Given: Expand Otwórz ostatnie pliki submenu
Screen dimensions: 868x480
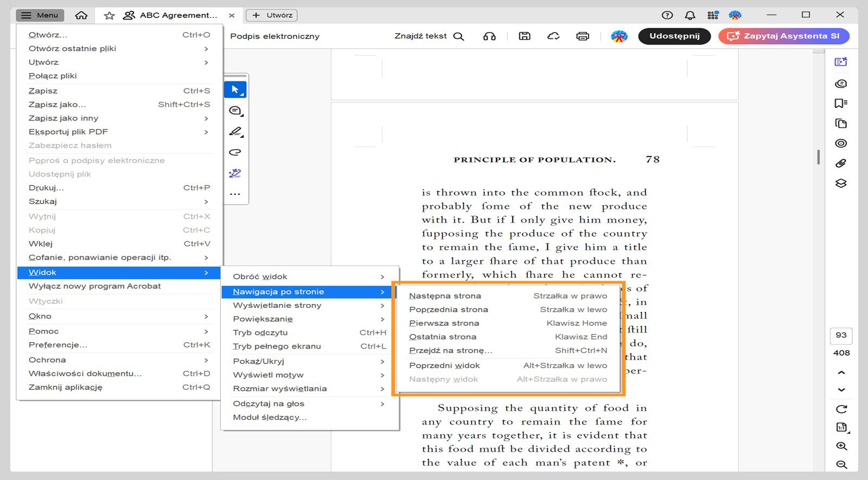Looking at the screenshot, I should pyautogui.click(x=119, y=48).
